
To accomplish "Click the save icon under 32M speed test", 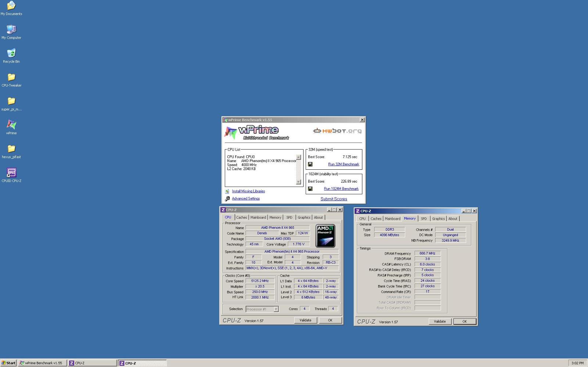I will point(310,164).
